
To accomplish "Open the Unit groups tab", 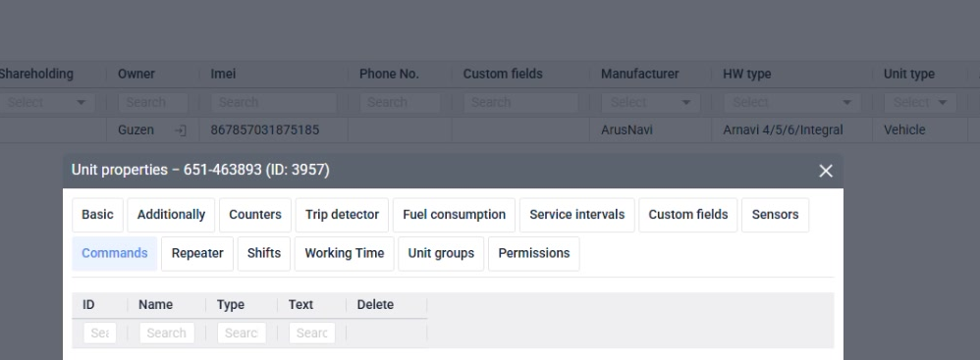I will click(441, 253).
